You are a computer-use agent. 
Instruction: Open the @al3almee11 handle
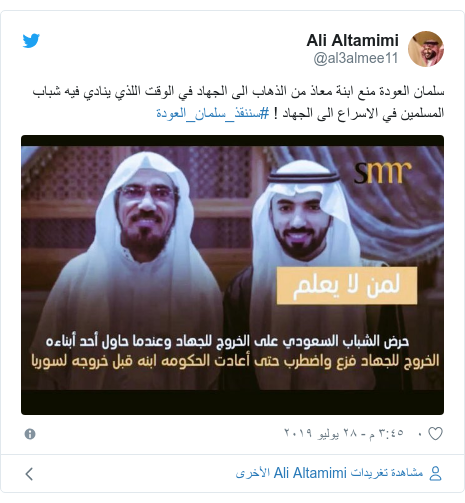(x=356, y=58)
